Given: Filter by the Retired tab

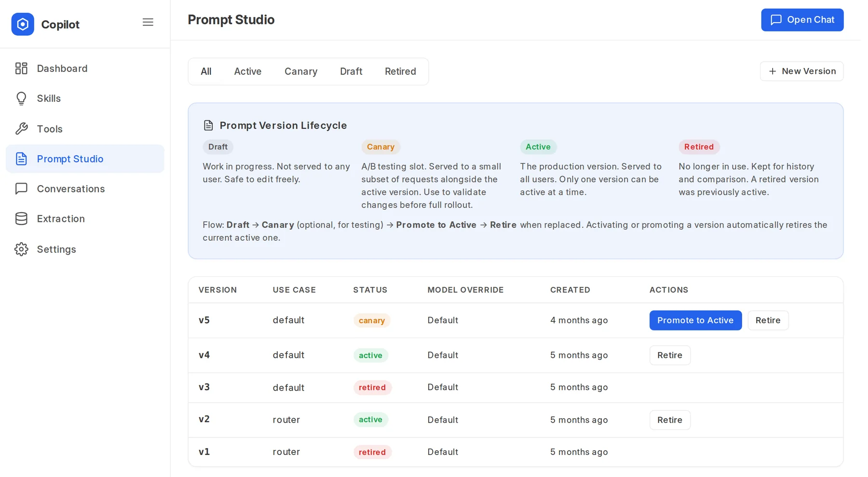Looking at the screenshot, I should (x=400, y=71).
